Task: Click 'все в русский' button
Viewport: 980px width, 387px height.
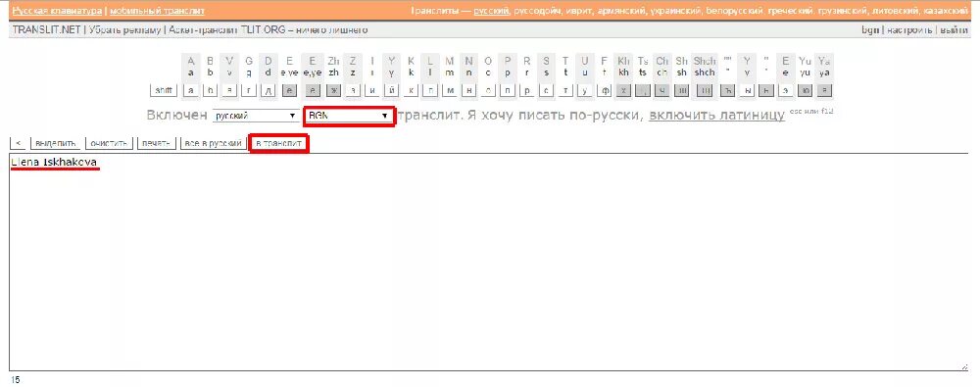Action: (213, 144)
